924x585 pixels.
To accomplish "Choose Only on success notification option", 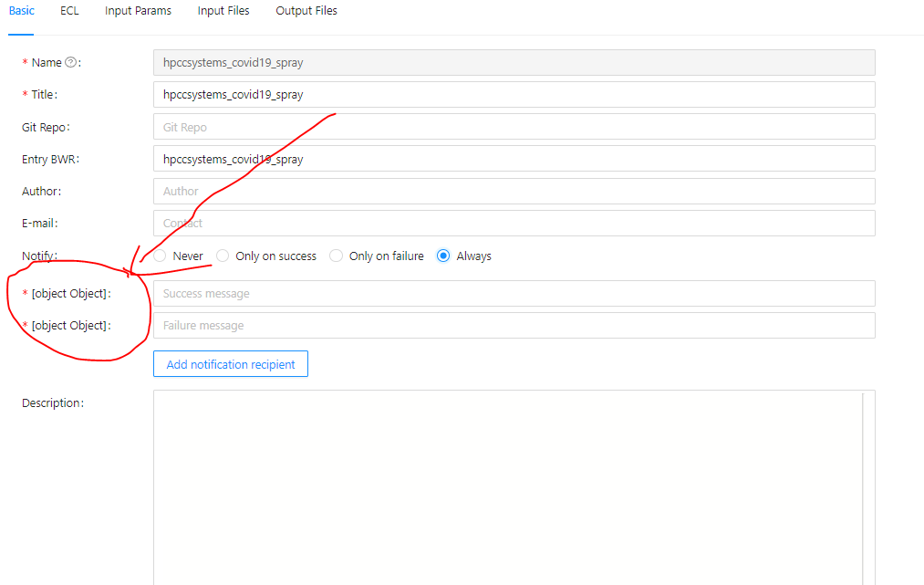I will coord(222,256).
